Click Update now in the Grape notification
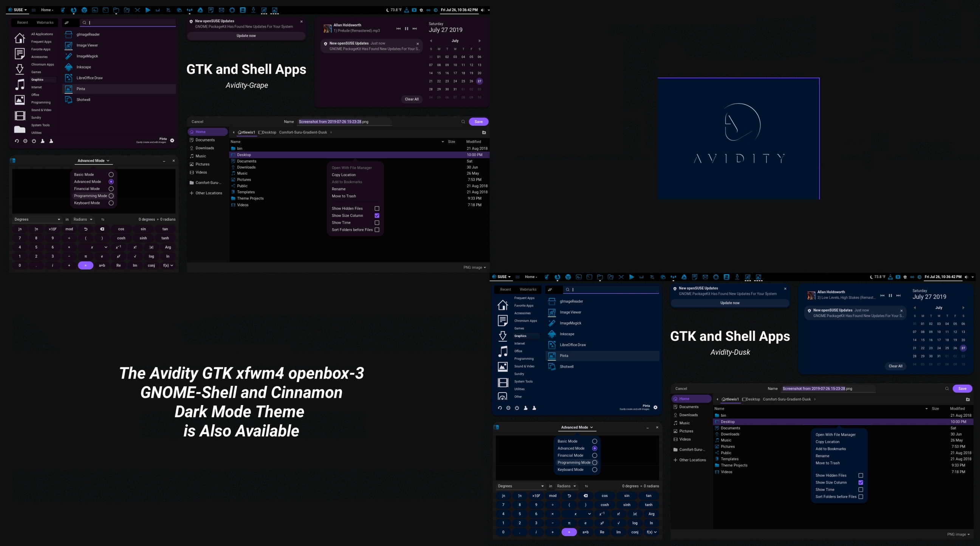The image size is (980, 546). [246, 36]
